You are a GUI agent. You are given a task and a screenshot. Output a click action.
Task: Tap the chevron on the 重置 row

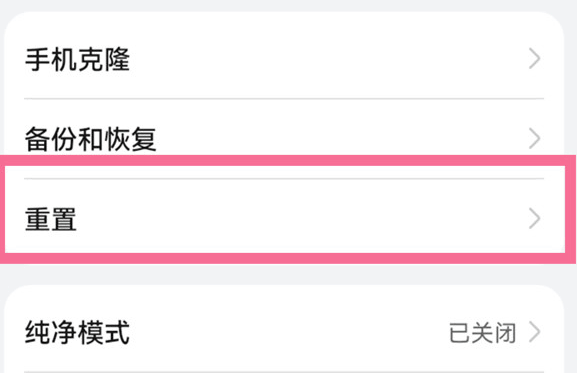click(x=535, y=219)
